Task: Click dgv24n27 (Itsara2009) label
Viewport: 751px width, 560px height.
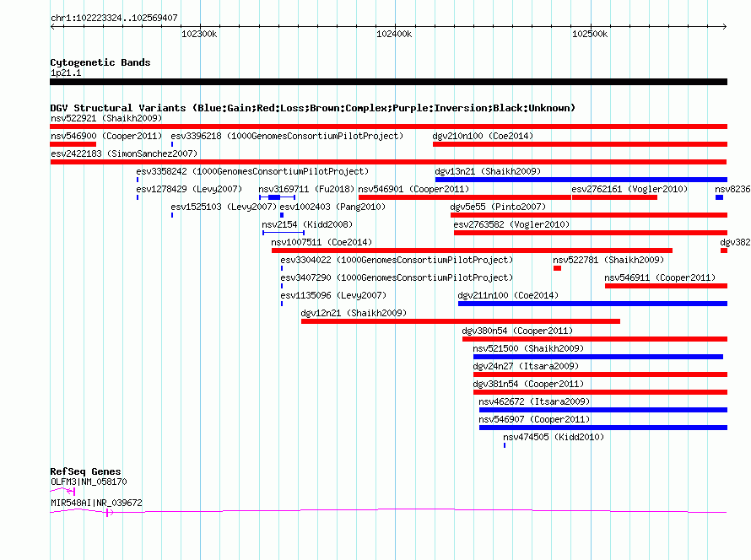Action: [x=526, y=366]
